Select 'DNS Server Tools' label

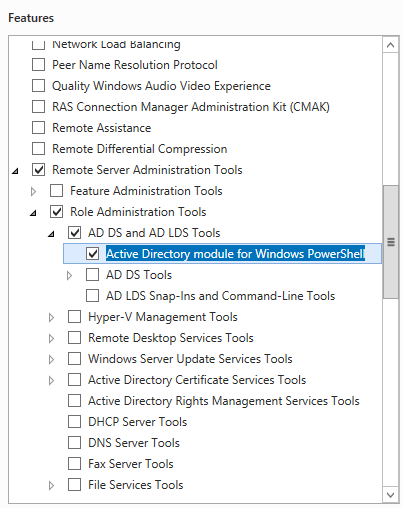(x=134, y=443)
